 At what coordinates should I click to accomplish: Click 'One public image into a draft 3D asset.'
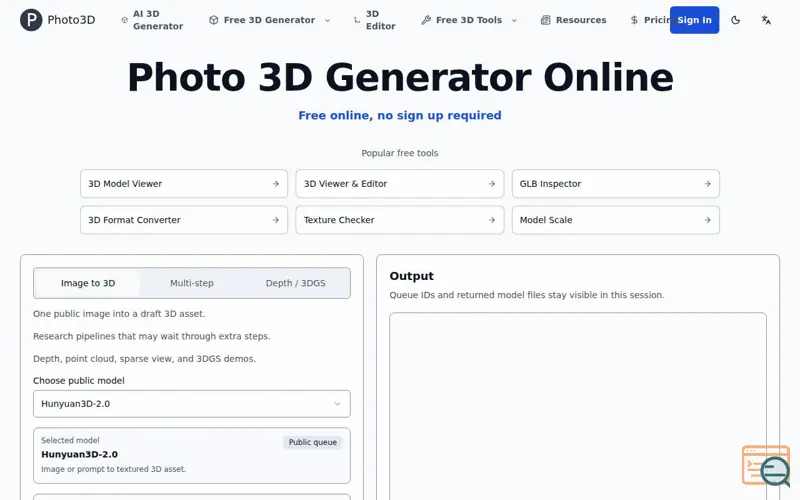click(x=119, y=314)
